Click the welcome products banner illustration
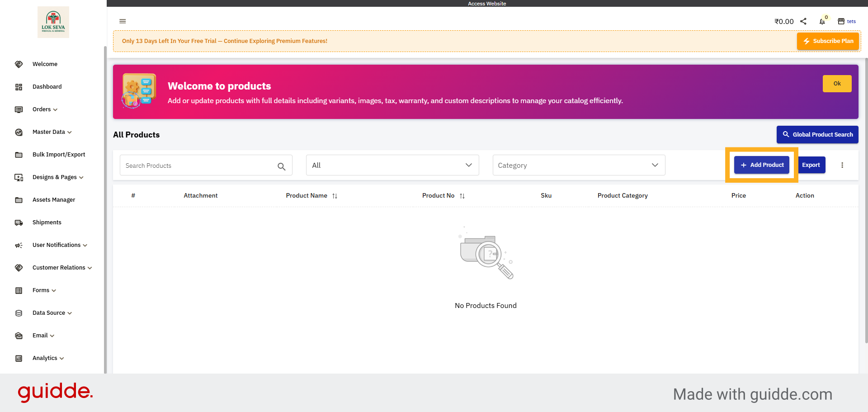The width and height of the screenshot is (868, 412). click(x=139, y=91)
